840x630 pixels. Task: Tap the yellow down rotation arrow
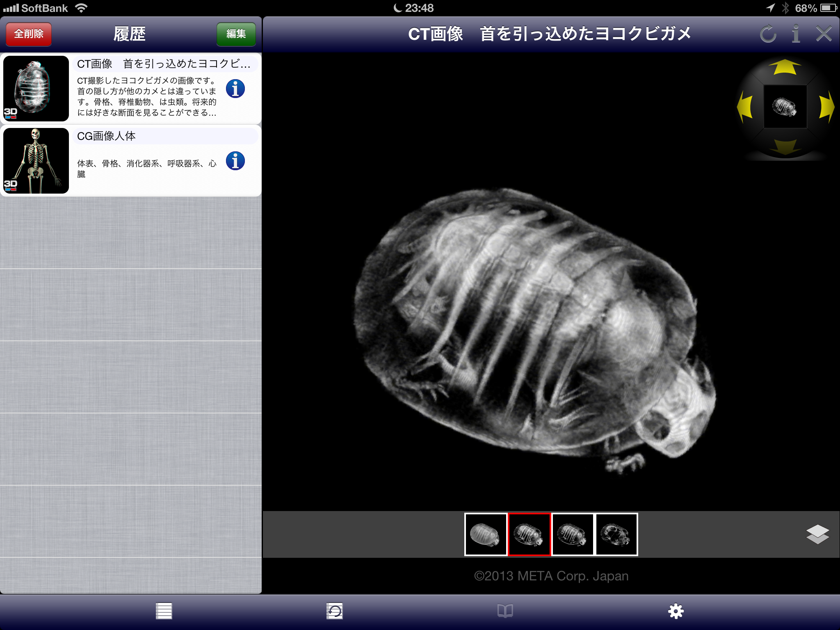pos(785,146)
